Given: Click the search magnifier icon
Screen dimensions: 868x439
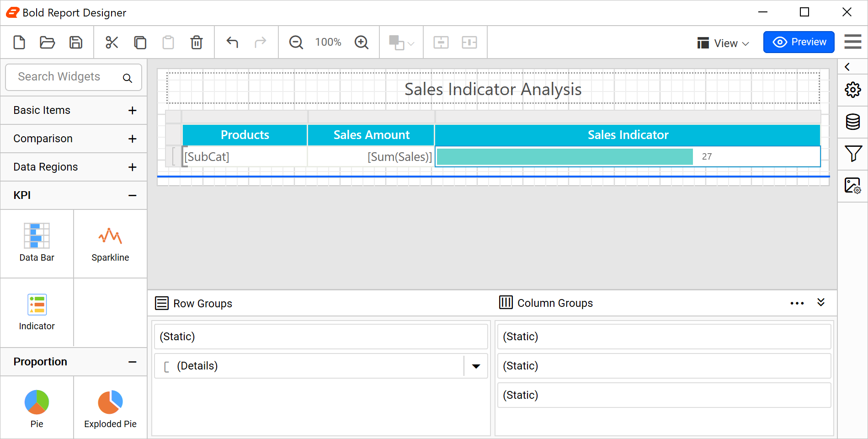Looking at the screenshot, I should pos(128,78).
